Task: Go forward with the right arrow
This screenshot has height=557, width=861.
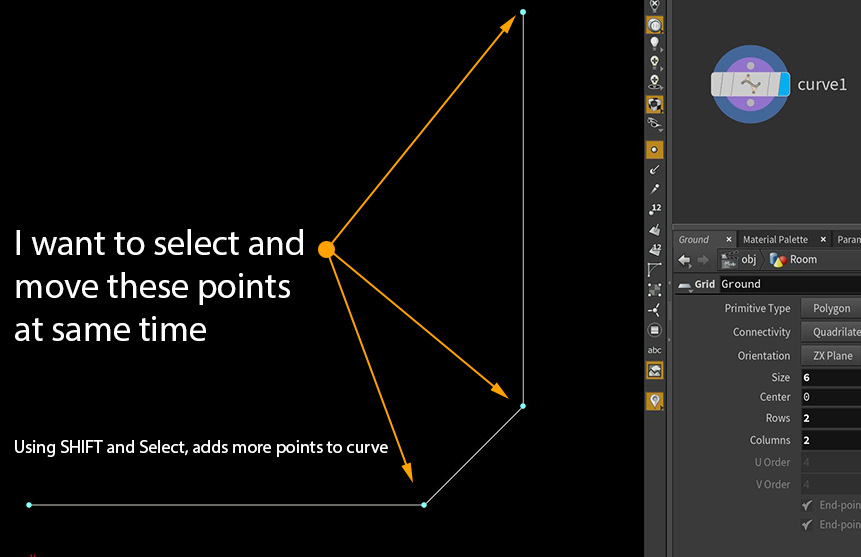Action: click(x=703, y=260)
